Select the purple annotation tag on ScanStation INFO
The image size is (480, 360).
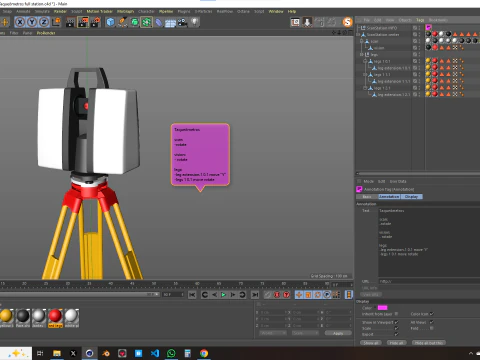pos(428,27)
